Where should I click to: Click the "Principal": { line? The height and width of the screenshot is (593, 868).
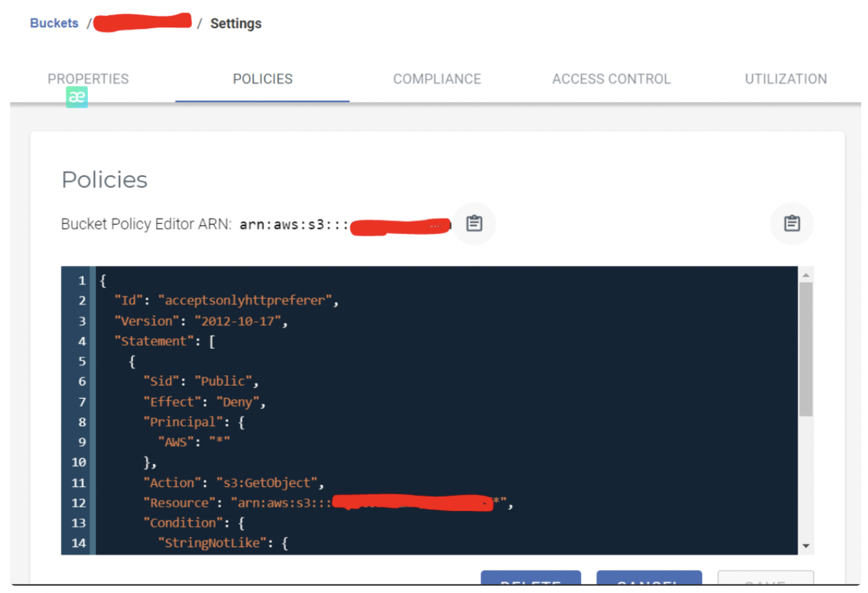point(194,422)
